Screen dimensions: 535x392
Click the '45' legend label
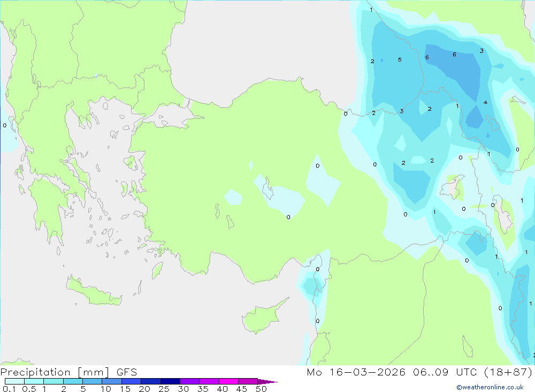(242, 389)
